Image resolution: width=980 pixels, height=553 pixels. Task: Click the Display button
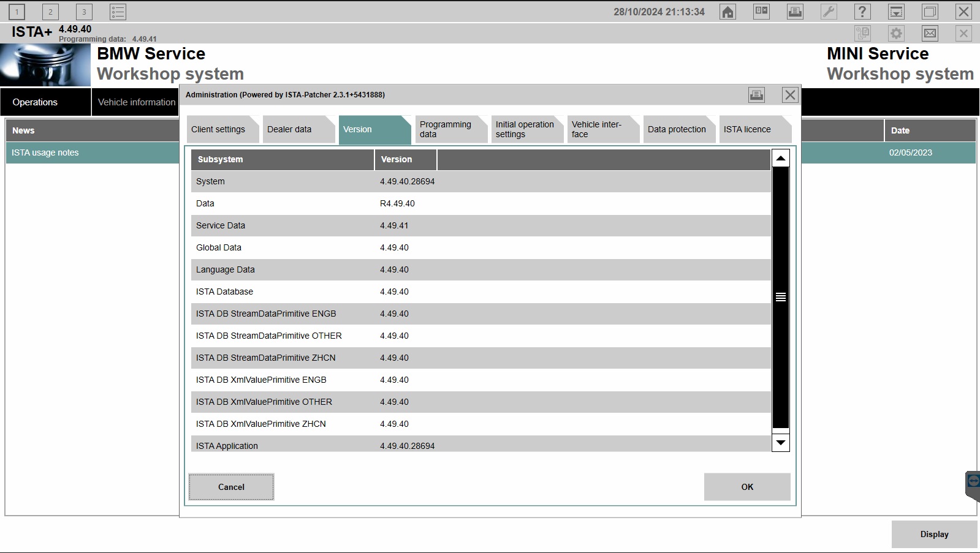pos(934,534)
